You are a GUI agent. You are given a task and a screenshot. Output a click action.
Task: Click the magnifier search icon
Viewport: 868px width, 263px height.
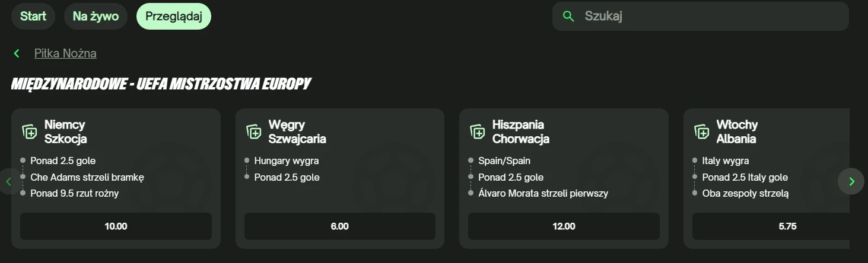[568, 17]
